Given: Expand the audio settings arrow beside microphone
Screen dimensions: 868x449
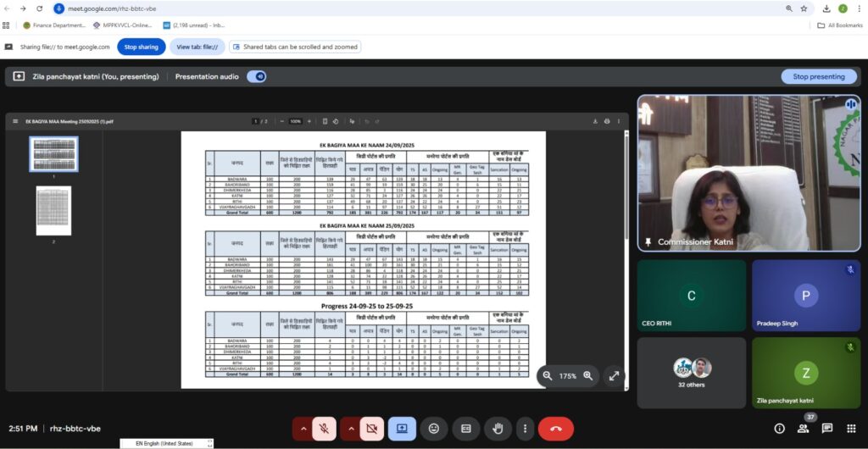Looking at the screenshot, I should [302, 429].
